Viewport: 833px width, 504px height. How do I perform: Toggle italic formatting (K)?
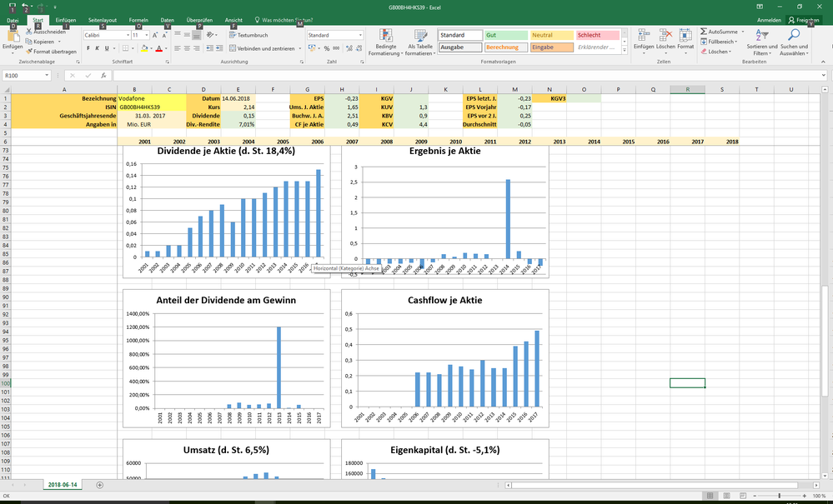click(x=98, y=48)
